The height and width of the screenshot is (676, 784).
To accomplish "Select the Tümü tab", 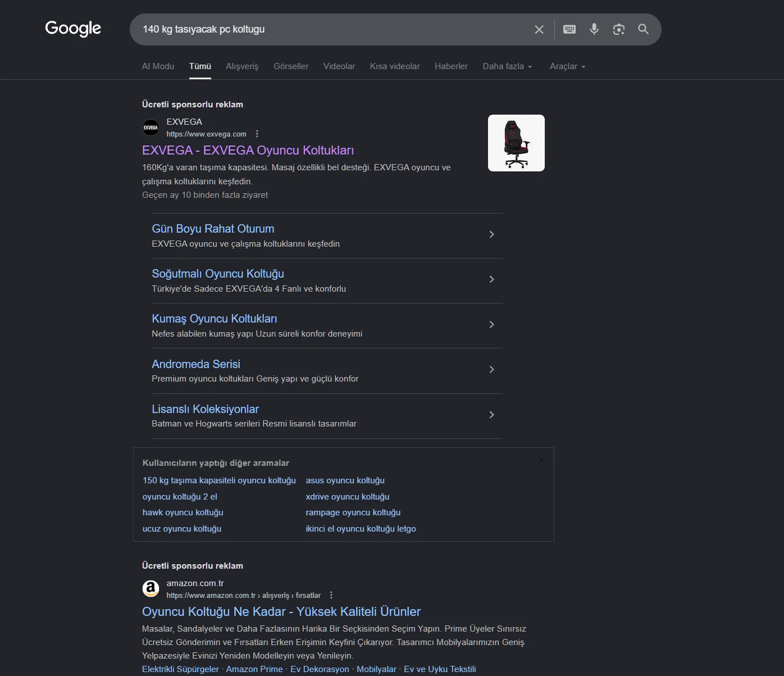I will [200, 66].
